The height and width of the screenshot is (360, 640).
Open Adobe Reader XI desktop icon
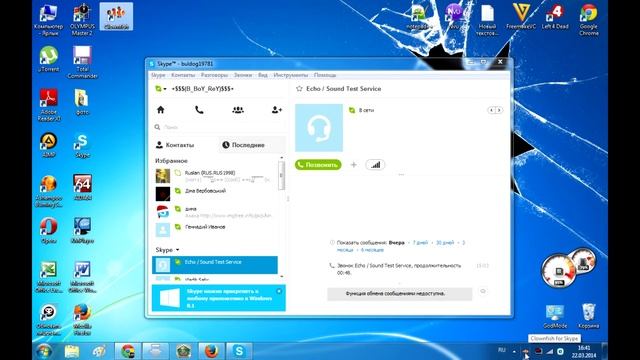pos(49,105)
